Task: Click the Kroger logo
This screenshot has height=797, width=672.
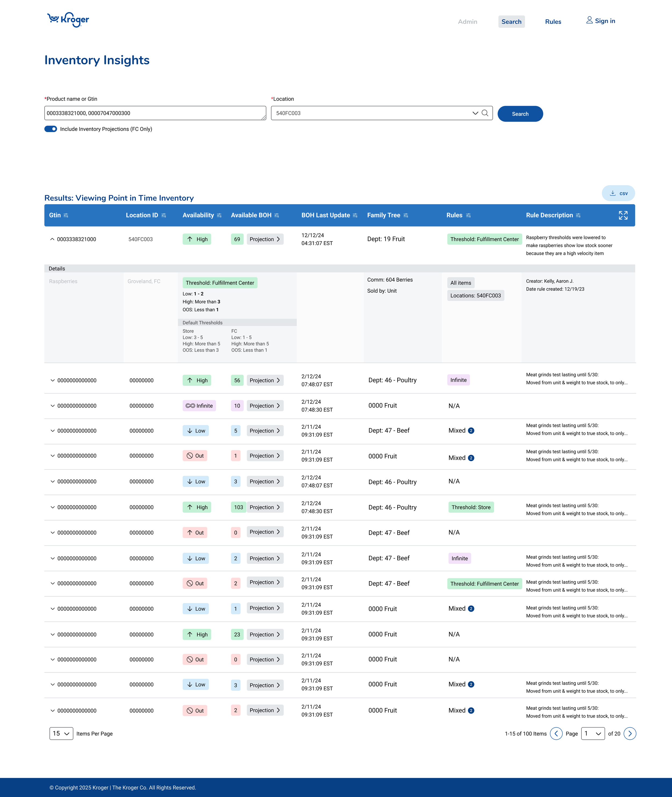Action: (x=68, y=19)
